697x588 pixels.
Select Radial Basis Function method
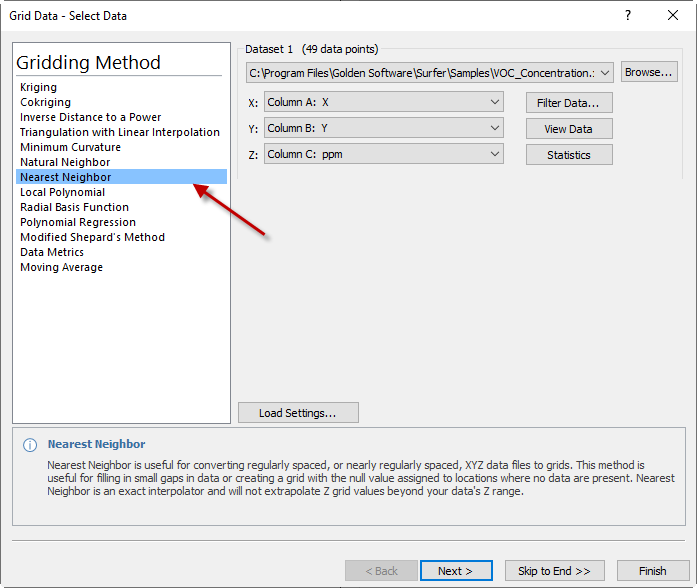(74, 207)
